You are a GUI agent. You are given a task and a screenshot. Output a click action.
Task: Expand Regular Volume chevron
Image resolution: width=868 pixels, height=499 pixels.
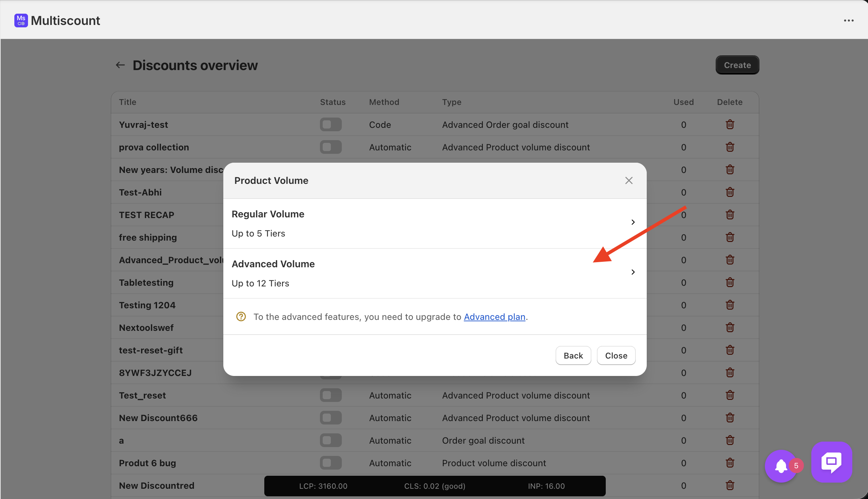point(633,222)
